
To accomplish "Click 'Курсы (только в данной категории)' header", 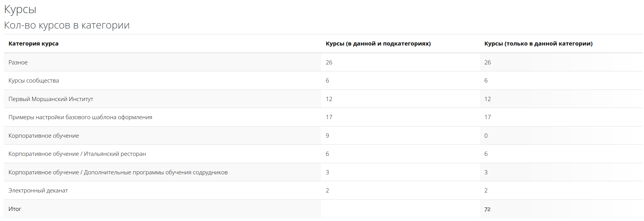I will coord(538,44).
